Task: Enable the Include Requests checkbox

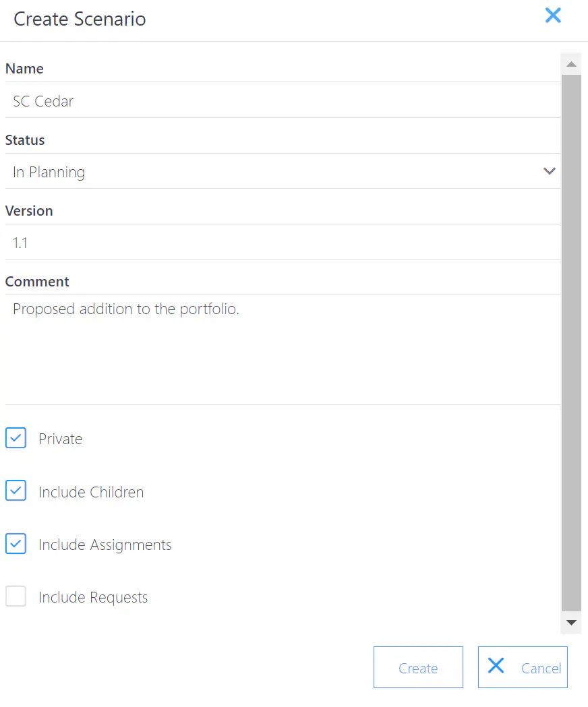Action: click(x=16, y=596)
